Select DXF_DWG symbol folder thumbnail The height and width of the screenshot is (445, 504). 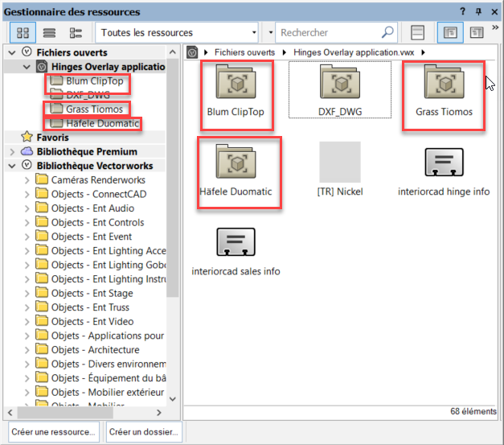click(340, 91)
